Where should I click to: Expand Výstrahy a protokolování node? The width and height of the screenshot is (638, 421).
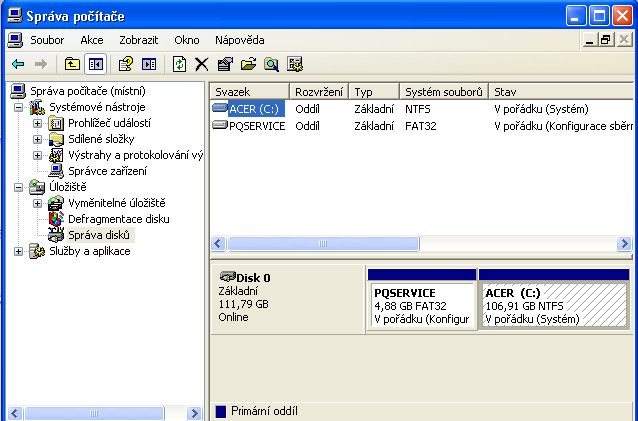(37, 155)
